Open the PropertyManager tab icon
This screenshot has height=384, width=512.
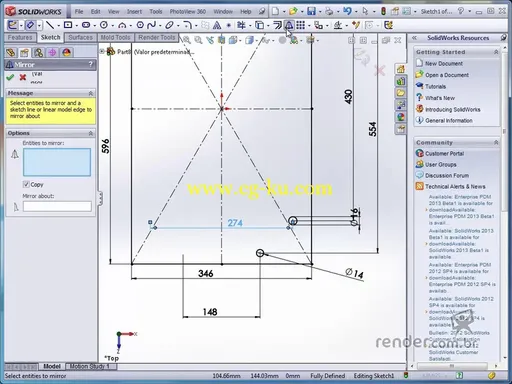[x=24, y=52]
